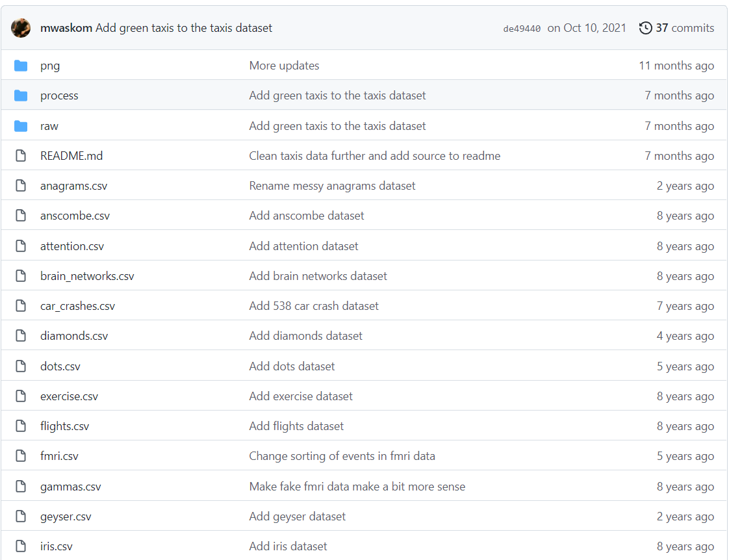Open 'Change sorting of events in fmri data' commit
Viewport: 729px width, 560px height.
coord(342,456)
